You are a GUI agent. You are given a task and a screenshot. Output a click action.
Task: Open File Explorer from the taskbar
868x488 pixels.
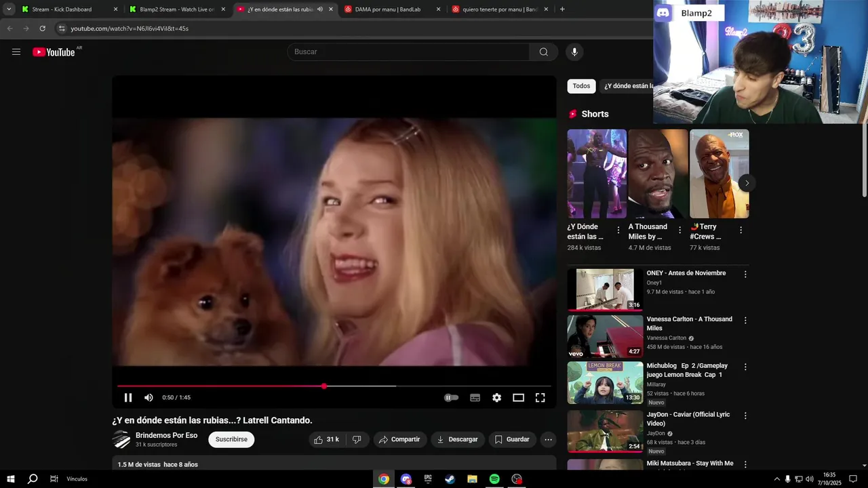[x=472, y=479]
